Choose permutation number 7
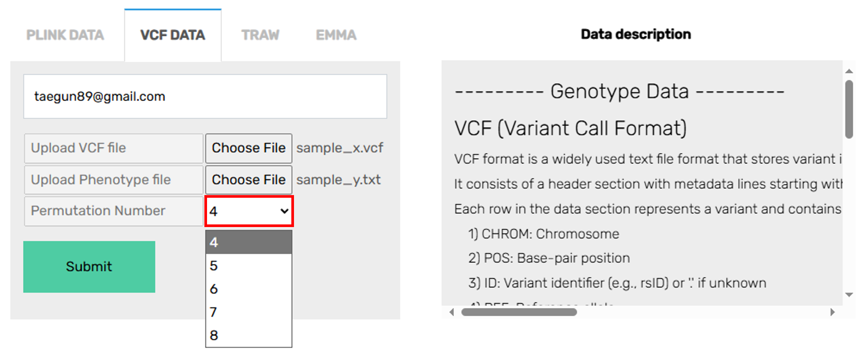This screenshot has width=868, height=359. (x=248, y=312)
